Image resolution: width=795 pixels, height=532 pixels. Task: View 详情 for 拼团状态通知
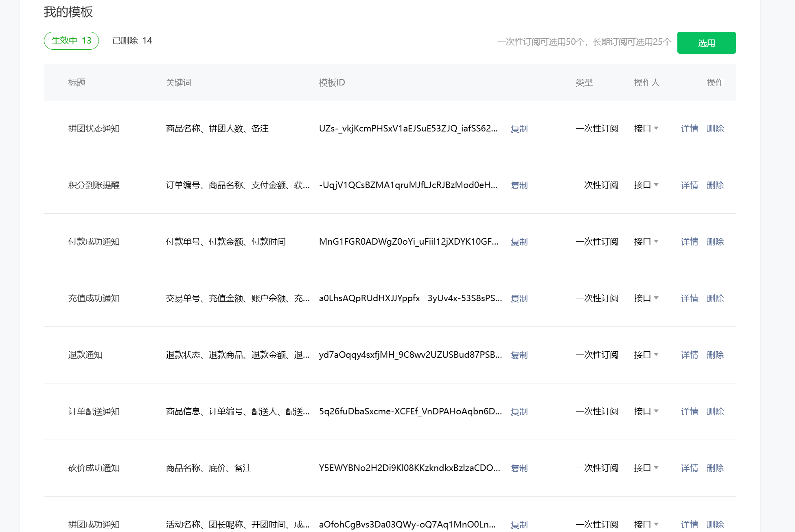pos(690,129)
